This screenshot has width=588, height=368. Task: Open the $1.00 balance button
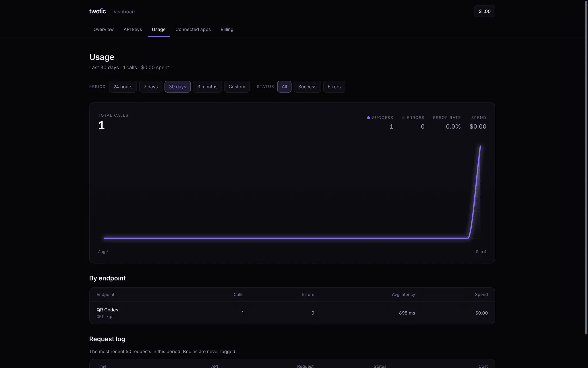(484, 11)
